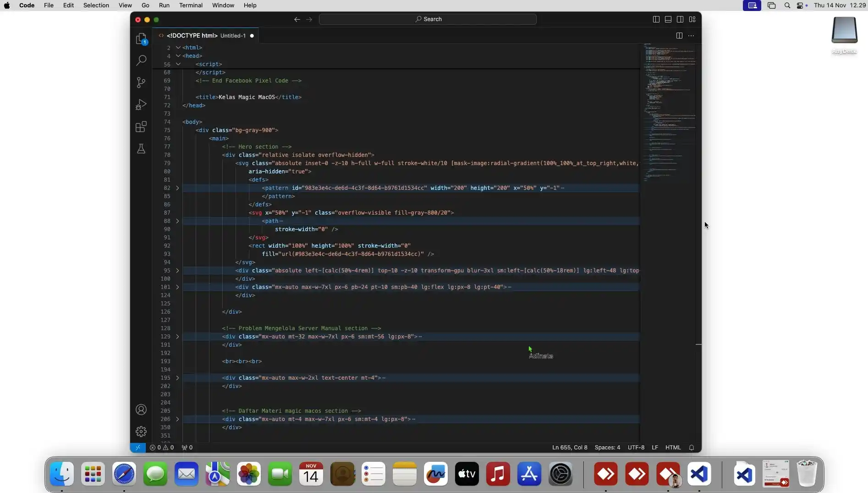Expand the folded pattern tag on line 82

pos(178,188)
